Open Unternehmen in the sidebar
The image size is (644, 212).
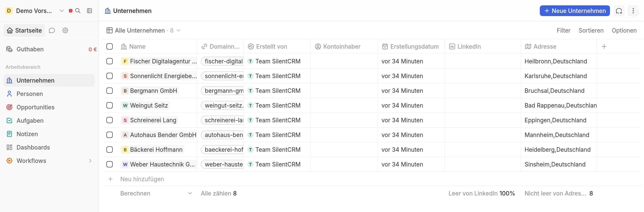click(x=49, y=80)
